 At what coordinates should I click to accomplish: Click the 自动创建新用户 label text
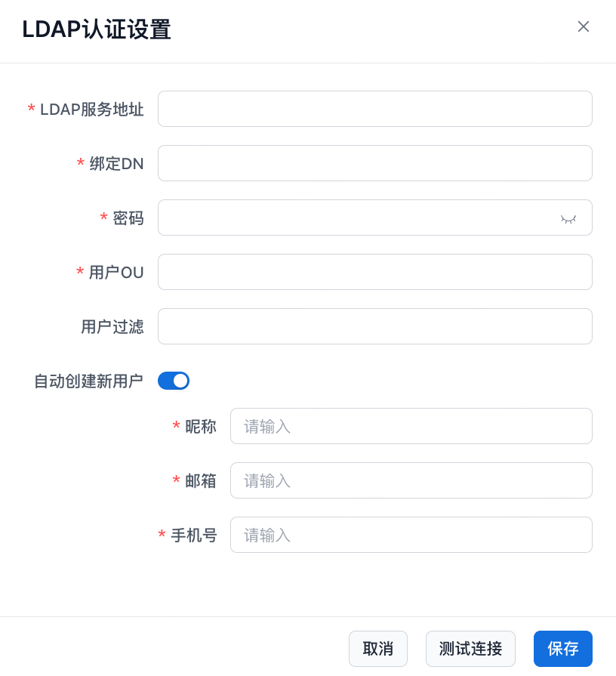[88, 381]
